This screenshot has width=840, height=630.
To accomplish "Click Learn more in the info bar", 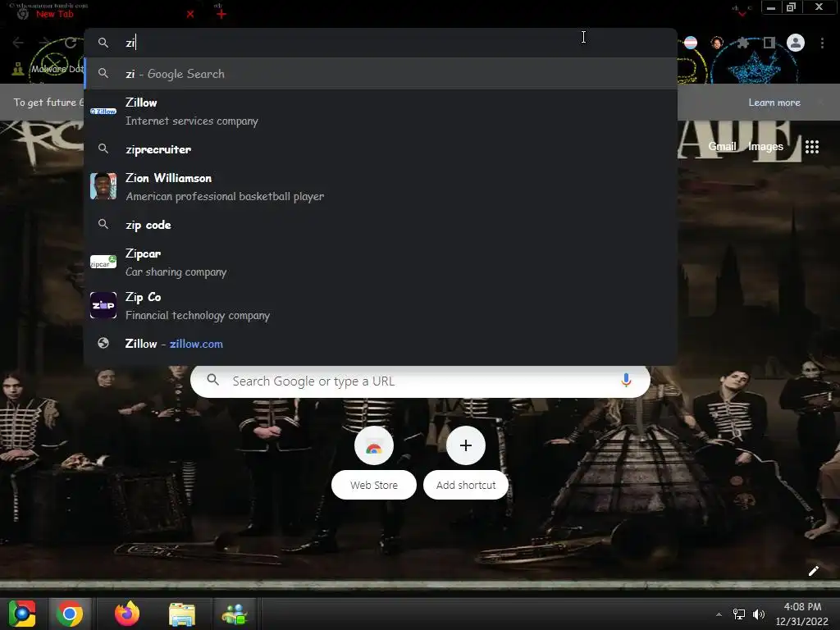I will (774, 103).
